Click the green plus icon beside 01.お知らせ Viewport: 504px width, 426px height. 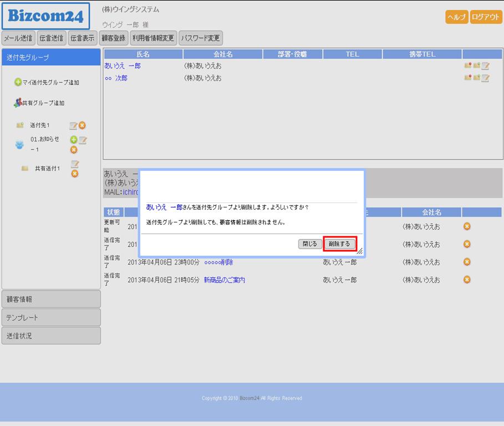pyautogui.click(x=73, y=140)
